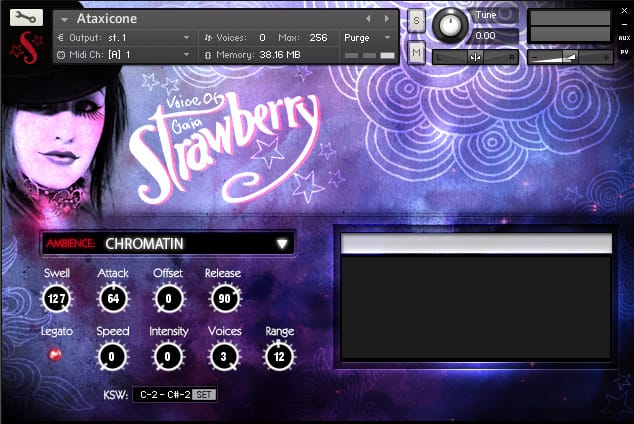The height and width of the screenshot is (424, 634).
Task: Click the Tune value field 0.00
Action: [x=493, y=36]
